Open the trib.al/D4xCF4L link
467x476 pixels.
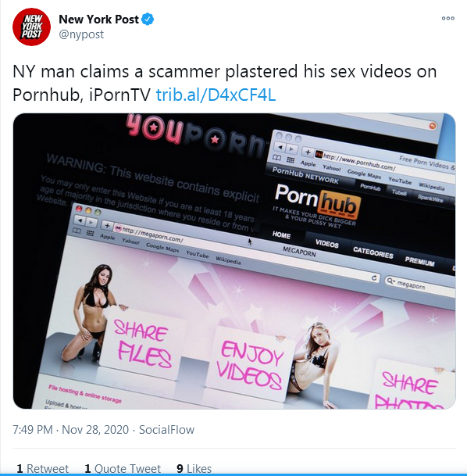coord(216,95)
